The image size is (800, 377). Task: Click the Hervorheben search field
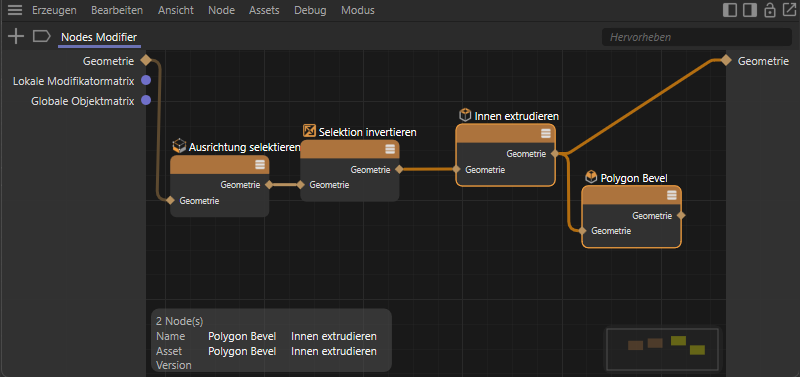point(697,37)
